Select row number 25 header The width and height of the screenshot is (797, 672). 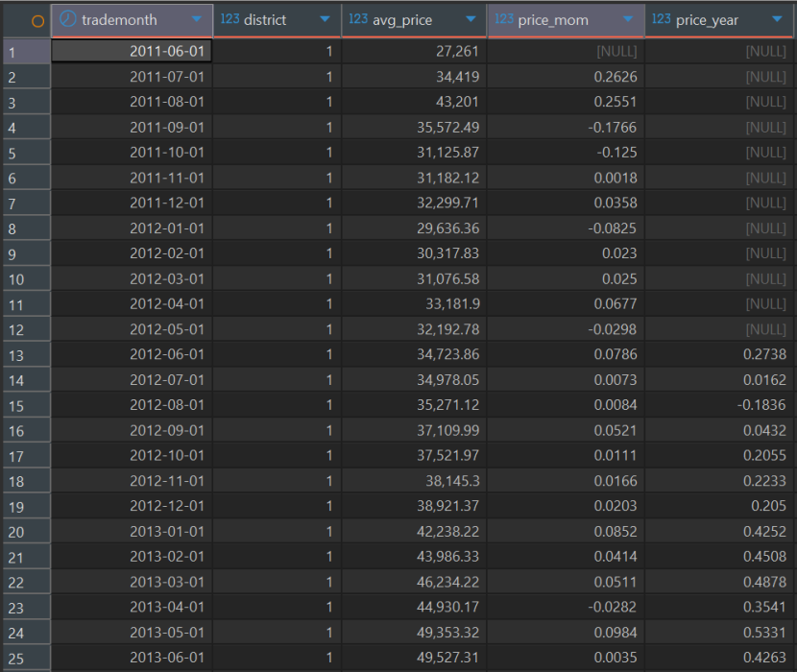27,658
